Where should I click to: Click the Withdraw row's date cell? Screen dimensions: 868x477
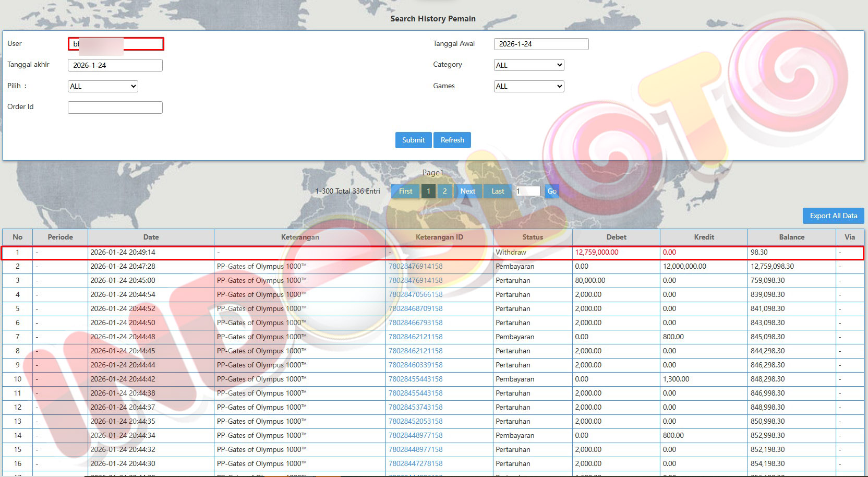[150, 252]
